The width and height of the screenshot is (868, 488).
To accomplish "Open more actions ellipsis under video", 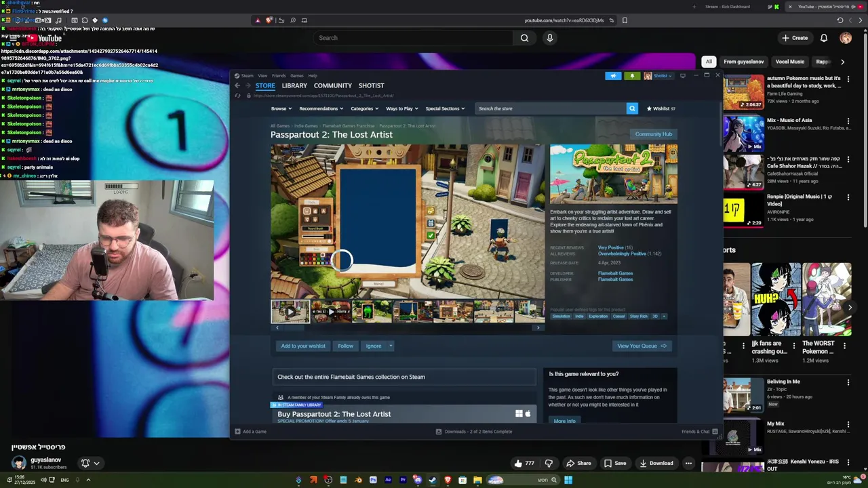I will tap(688, 464).
